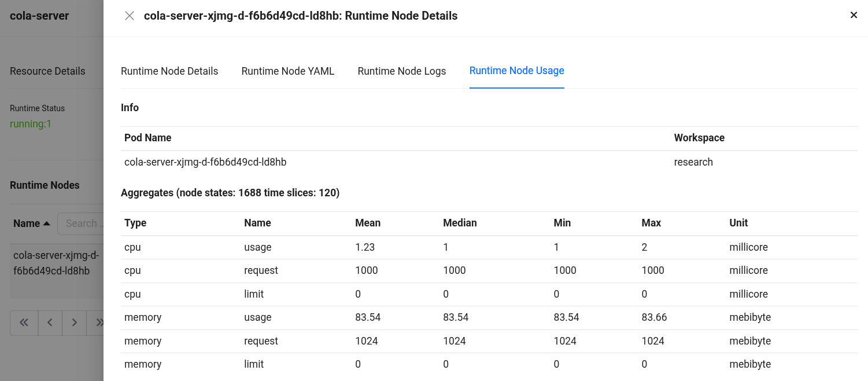
Task: Switch to Runtime Node Details tab
Action: pos(169,71)
